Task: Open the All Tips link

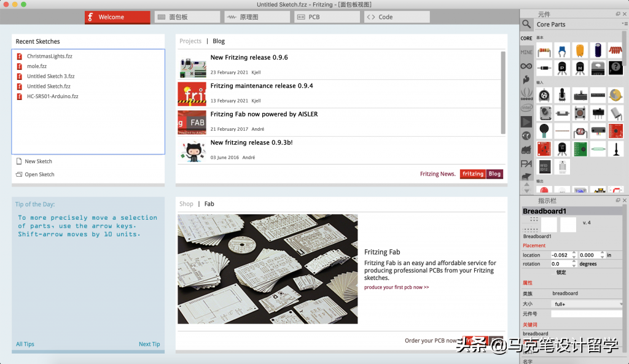Action: 25,344
